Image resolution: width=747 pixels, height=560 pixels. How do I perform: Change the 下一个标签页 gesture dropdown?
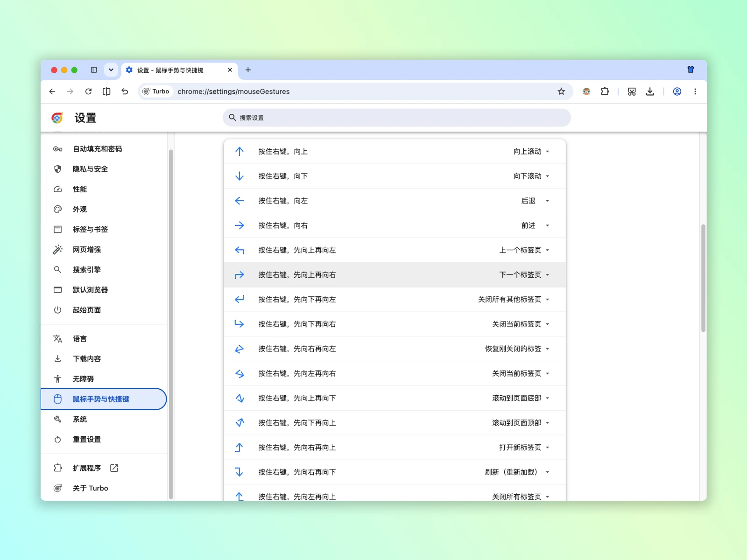[x=524, y=275]
